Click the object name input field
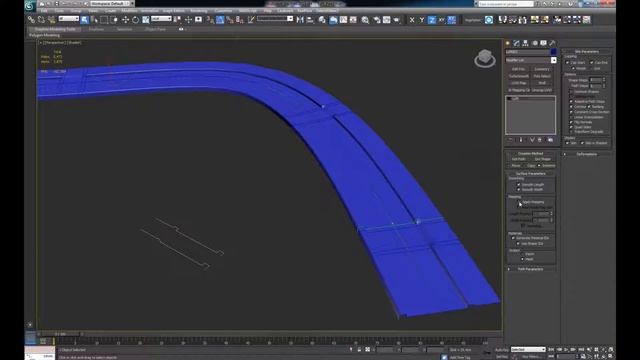The image size is (640, 360). click(x=528, y=52)
